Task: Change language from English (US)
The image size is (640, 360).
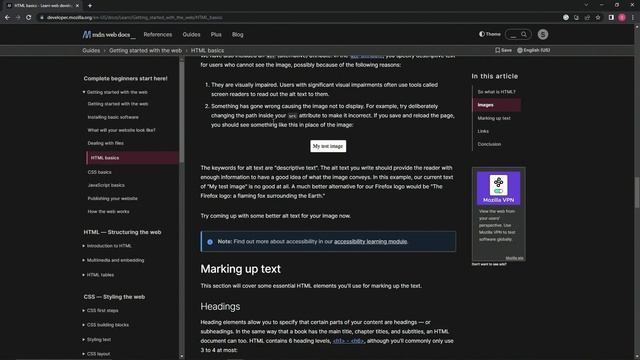Action: (x=534, y=50)
